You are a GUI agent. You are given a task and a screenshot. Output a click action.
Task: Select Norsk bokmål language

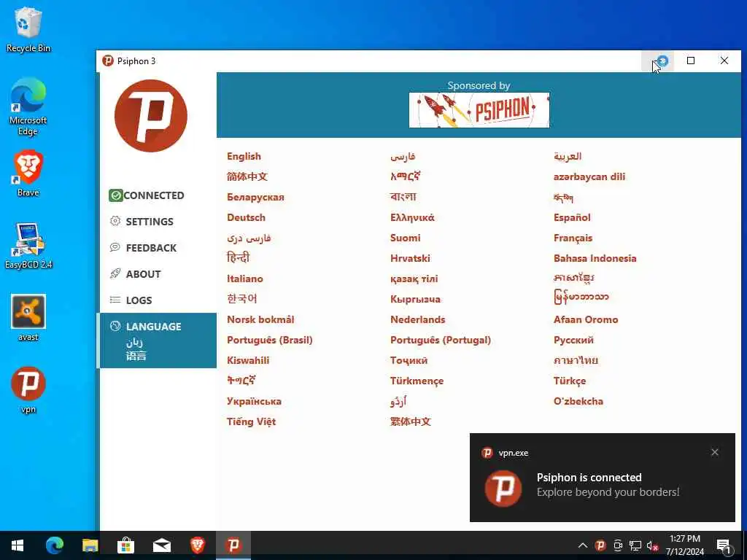(x=260, y=319)
